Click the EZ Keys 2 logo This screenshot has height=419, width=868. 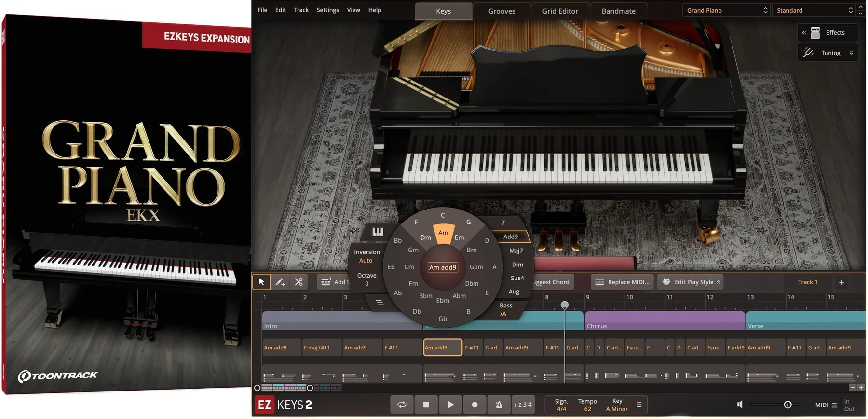click(x=284, y=405)
